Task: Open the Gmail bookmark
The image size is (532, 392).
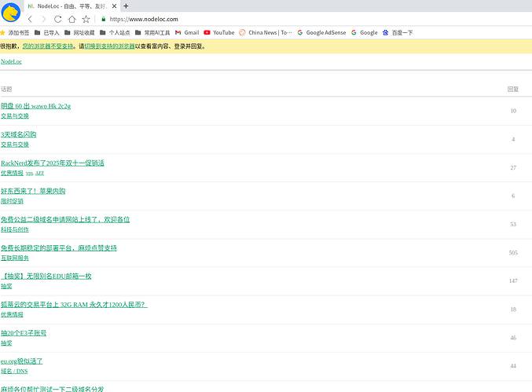Action: [x=187, y=32]
